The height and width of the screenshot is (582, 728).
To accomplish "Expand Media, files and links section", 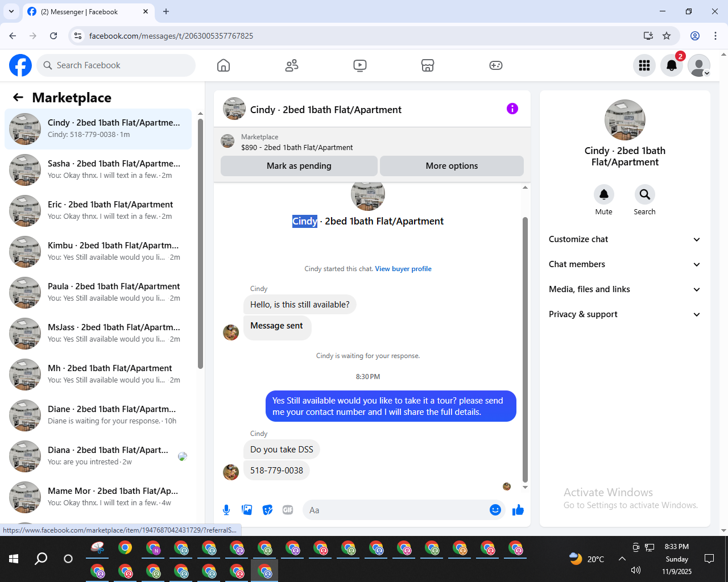I will (624, 289).
